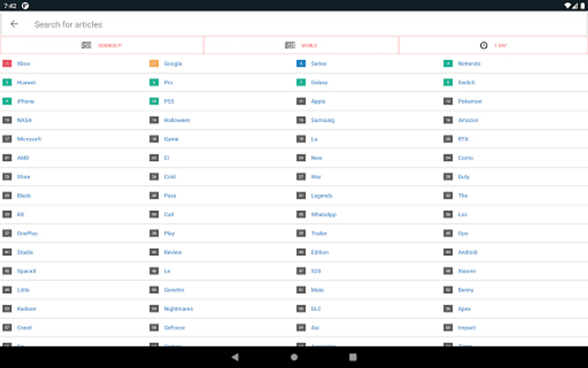Viewport: 588px width, 368px height.
Task: Select the 'Game' keyword
Action: point(171,139)
